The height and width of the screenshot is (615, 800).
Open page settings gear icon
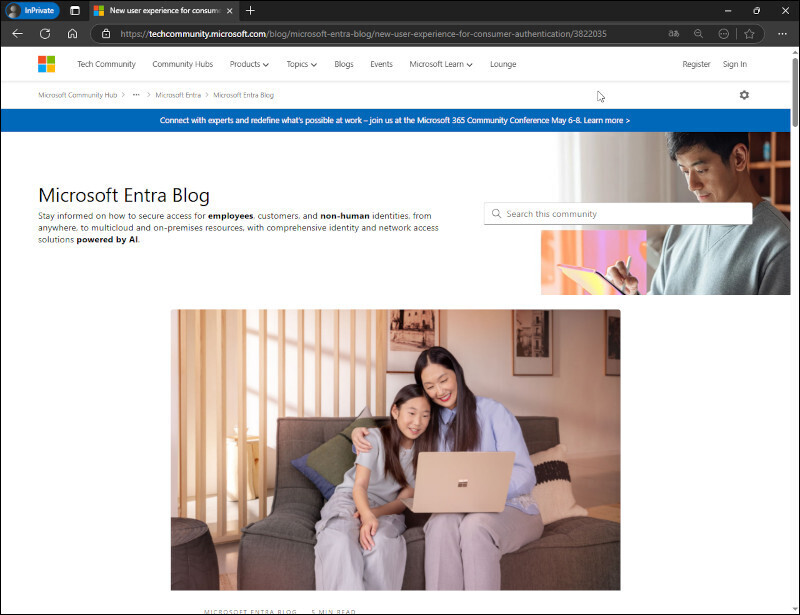pos(744,95)
